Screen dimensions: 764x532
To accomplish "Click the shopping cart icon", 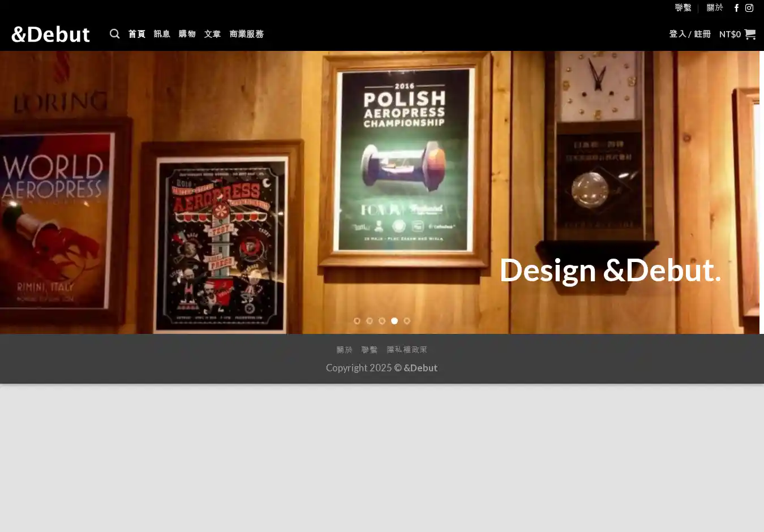I will 750,34.
